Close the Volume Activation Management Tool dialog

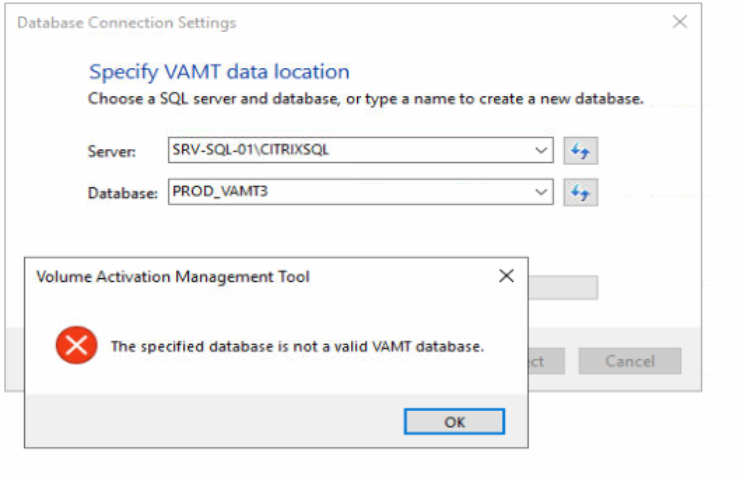506,276
